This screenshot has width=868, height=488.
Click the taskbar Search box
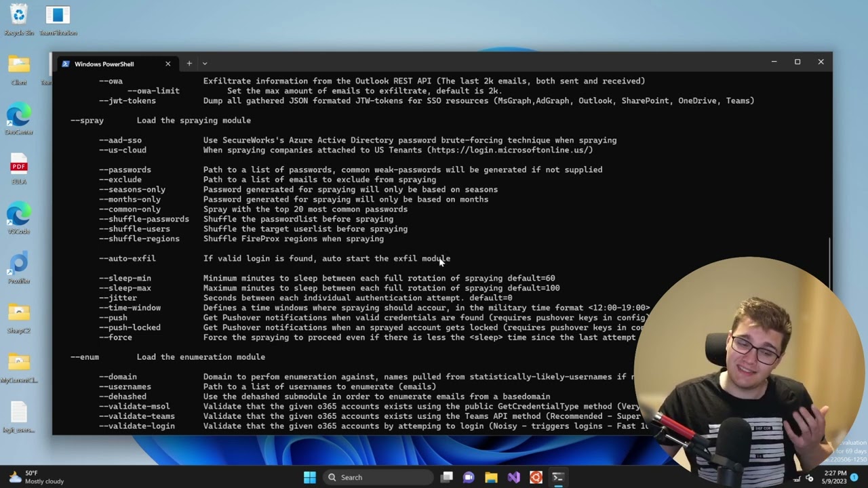[x=377, y=477]
